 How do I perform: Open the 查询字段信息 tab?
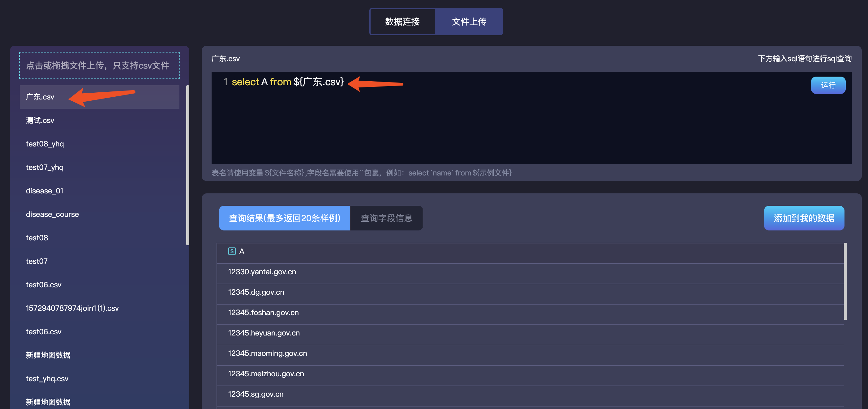[x=386, y=218]
